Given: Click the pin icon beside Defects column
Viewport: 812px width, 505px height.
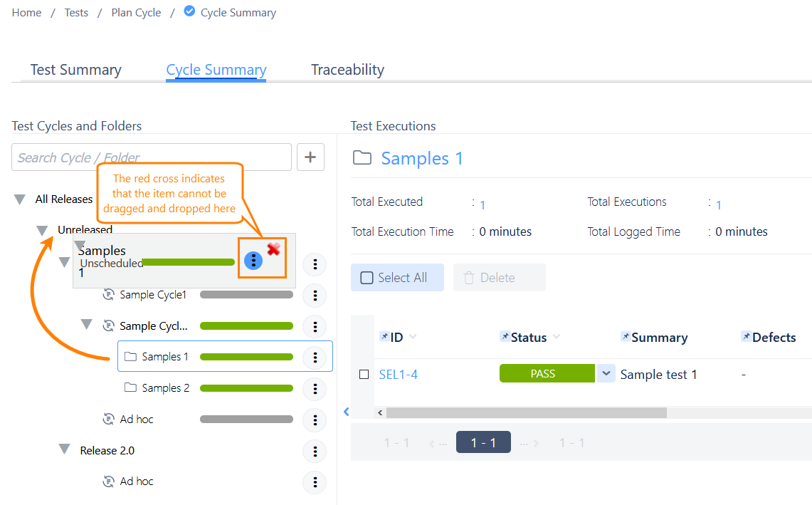Looking at the screenshot, I should 746,337.
